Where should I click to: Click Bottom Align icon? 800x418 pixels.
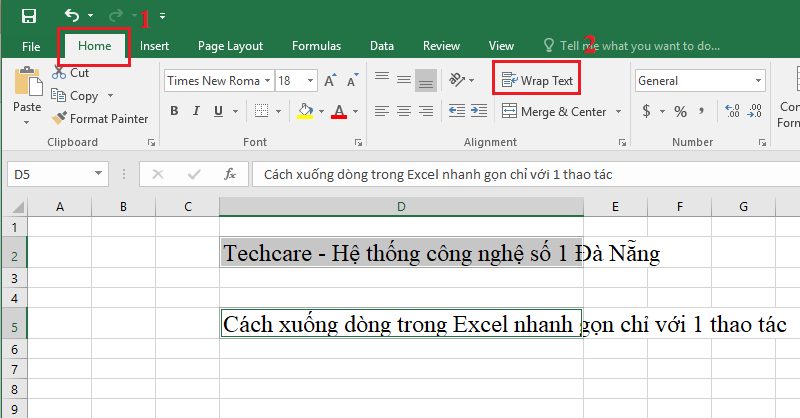[426, 80]
